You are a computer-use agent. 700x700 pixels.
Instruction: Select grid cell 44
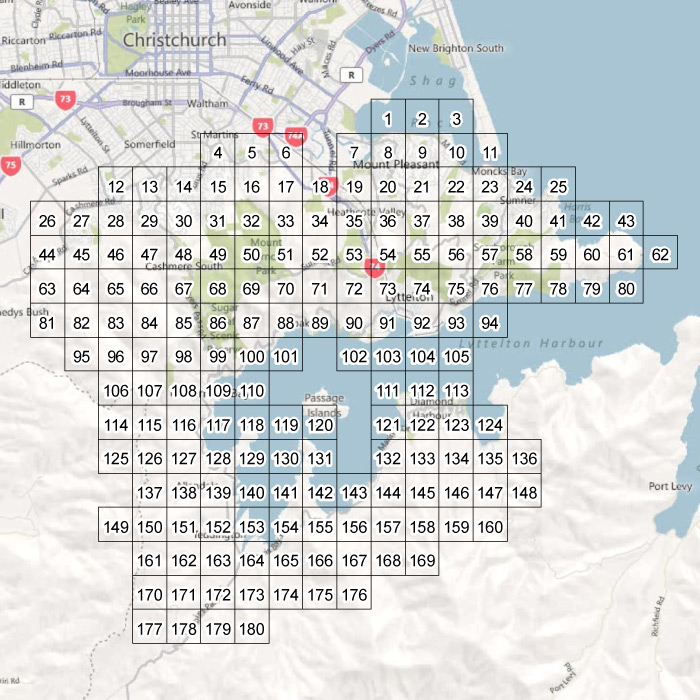(x=48, y=253)
